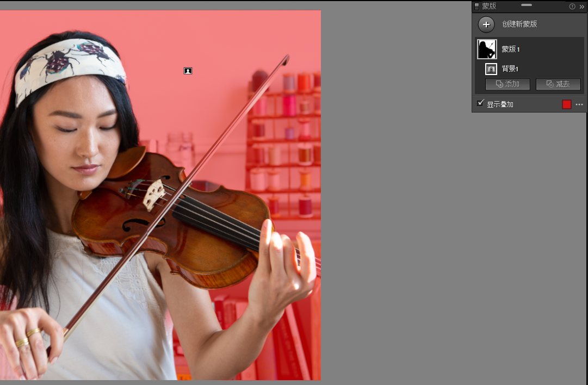Image resolution: width=588 pixels, height=385 pixels.
Task: Click the 创建新蒙版 text label
Action: (519, 24)
